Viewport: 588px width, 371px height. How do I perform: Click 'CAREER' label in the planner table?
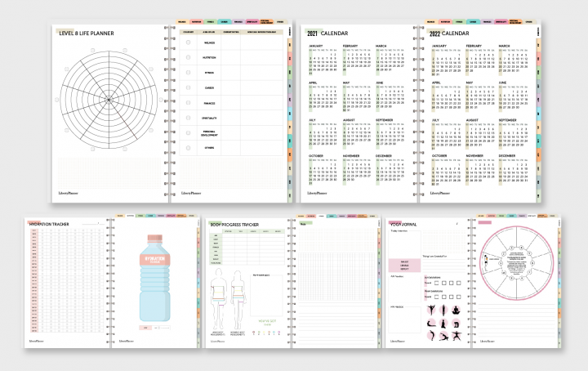pos(209,87)
